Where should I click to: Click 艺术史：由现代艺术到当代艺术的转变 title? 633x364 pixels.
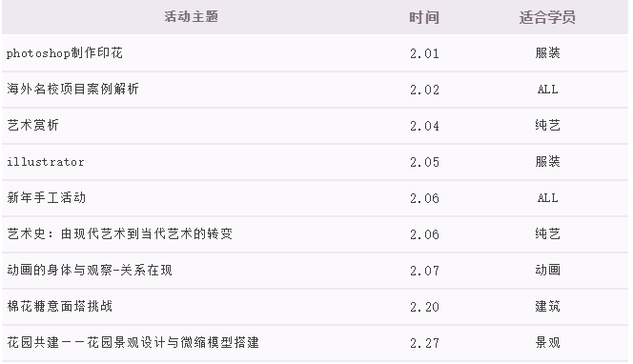click(119, 233)
